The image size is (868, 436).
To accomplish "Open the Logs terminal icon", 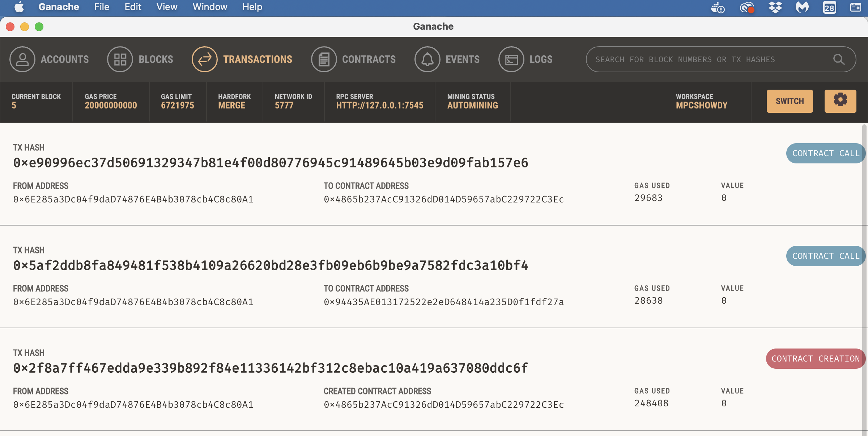I will pyautogui.click(x=511, y=59).
